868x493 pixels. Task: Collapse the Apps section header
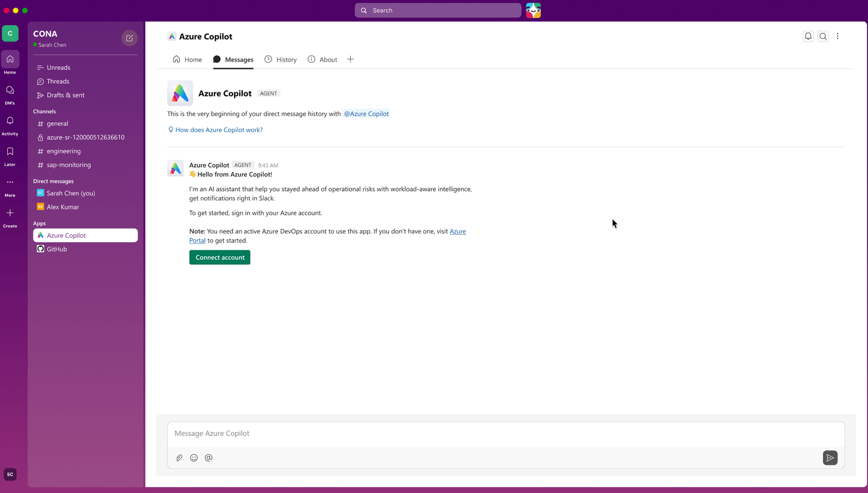tap(40, 223)
